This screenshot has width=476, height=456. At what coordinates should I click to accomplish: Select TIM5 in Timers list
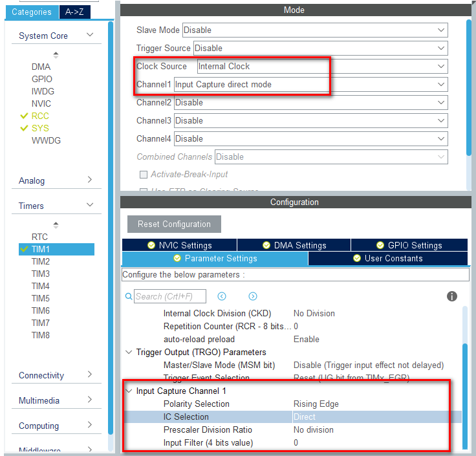(x=41, y=298)
